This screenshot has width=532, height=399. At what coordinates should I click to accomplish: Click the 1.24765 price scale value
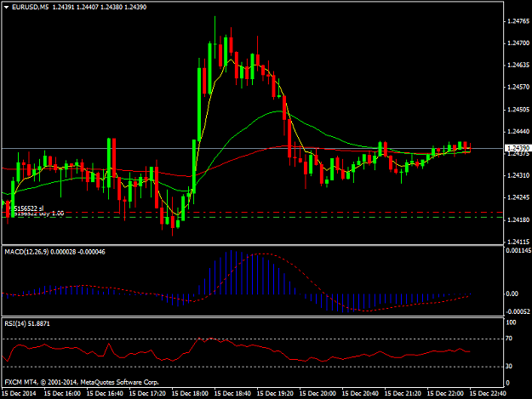click(x=518, y=21)
